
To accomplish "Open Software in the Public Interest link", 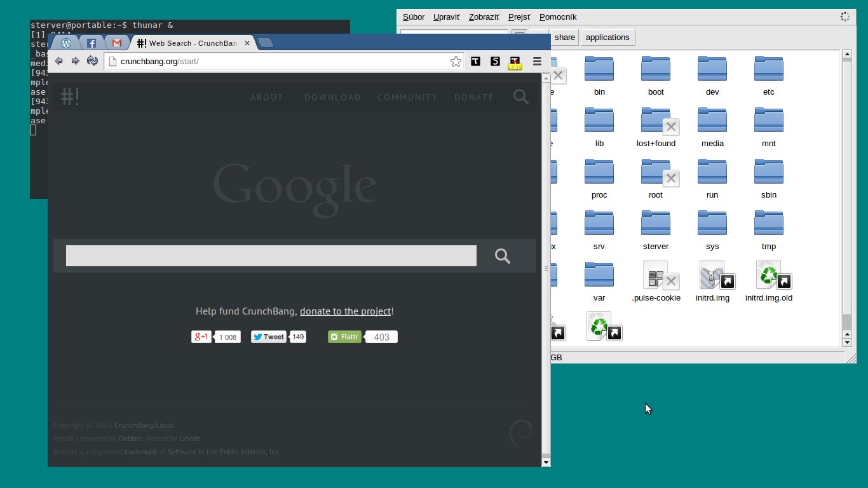I will pyautogui.click(x=224, y=452).
